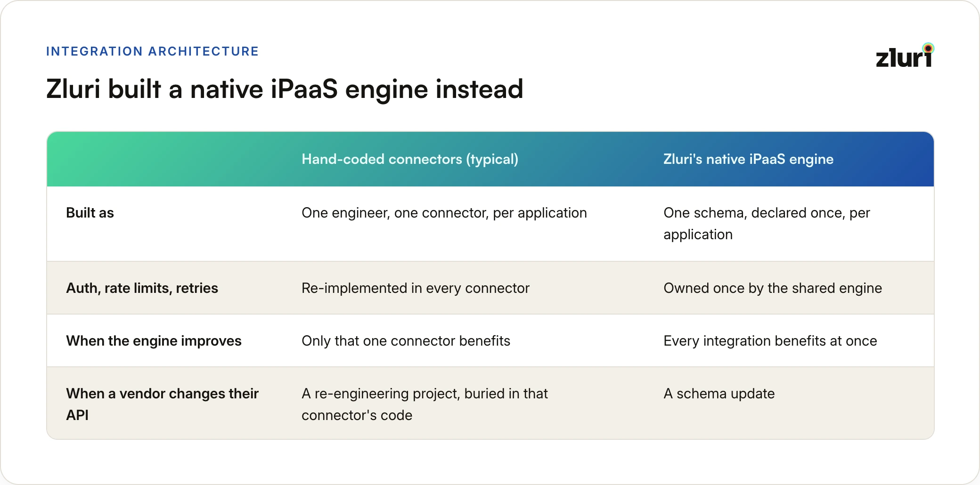Click the colorful dot on Zluri logo
The image size is (980, 485).
928,48
